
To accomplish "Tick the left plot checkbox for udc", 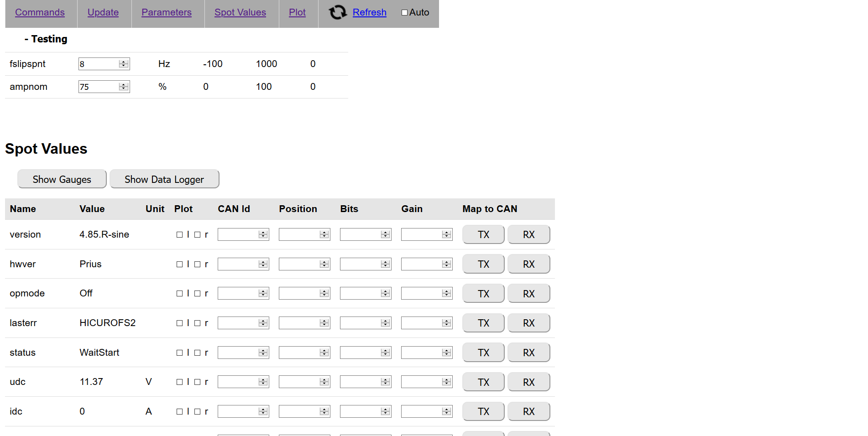I will (179, 382).
